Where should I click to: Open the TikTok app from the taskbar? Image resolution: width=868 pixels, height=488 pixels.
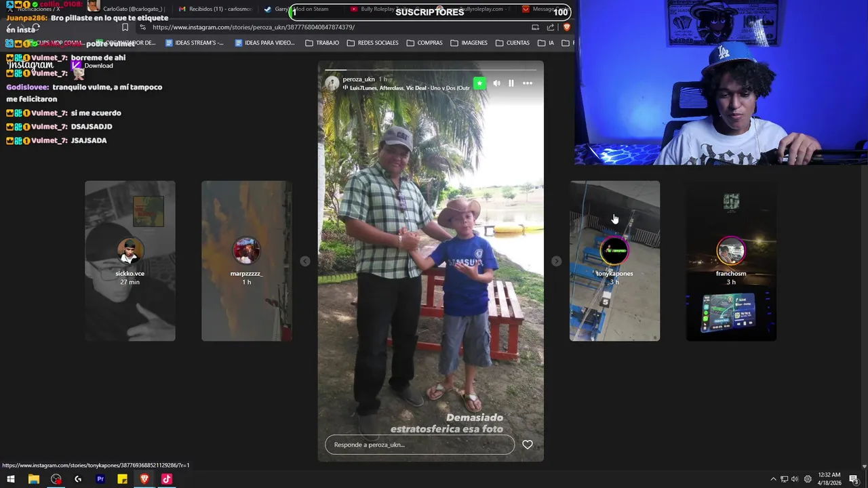click(x=167, y=479)
